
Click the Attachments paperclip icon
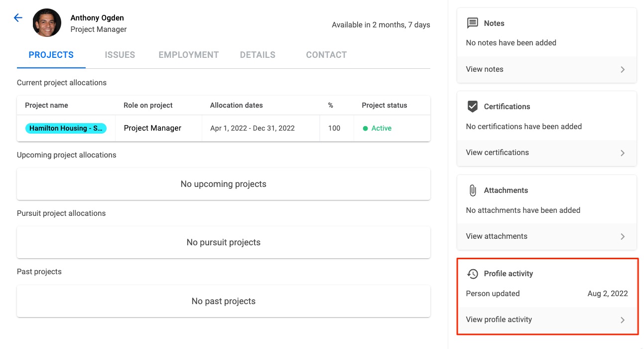472,190
